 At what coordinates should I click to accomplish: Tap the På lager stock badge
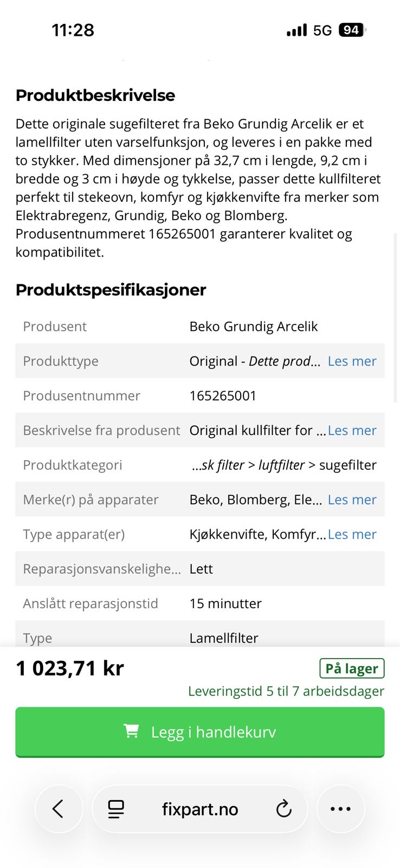tap(352, 668)
